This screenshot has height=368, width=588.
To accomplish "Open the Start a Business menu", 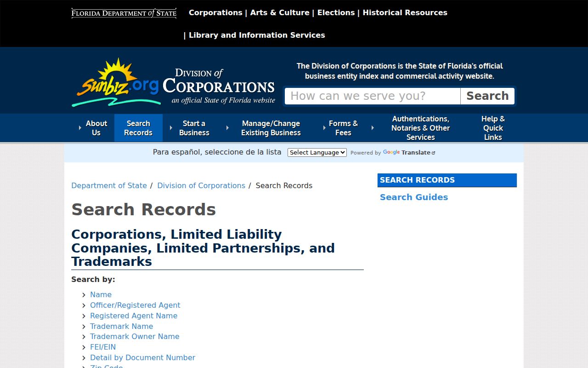I will click(194, 128).
